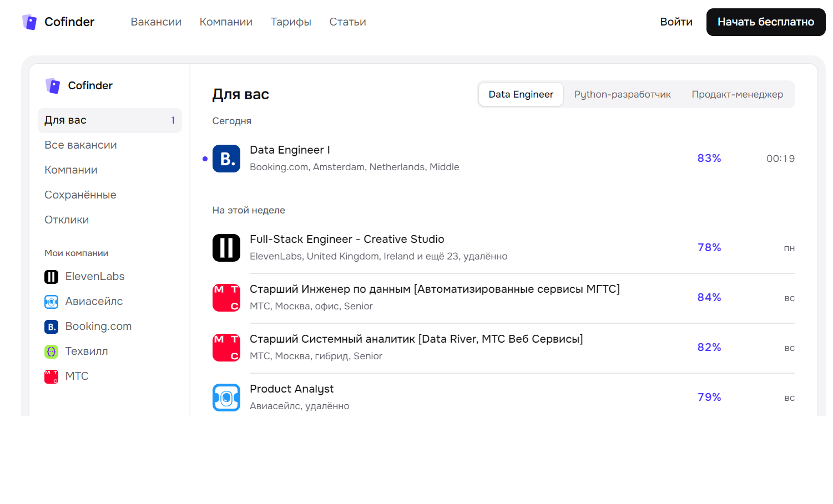
Task: Open Старший Инженер по данным vacancy title
Action: 435,289
